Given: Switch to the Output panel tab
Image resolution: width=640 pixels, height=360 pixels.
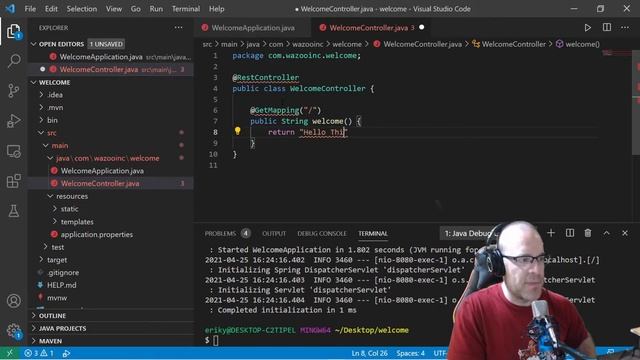Looking at the screenshot, I should 274,233.
